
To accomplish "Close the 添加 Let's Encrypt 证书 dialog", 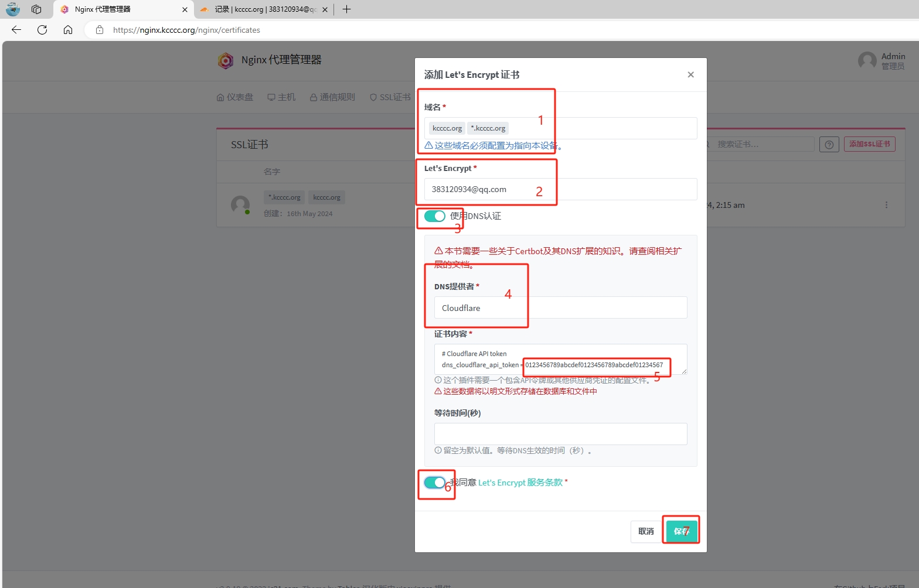I will [x=690, y=74].
